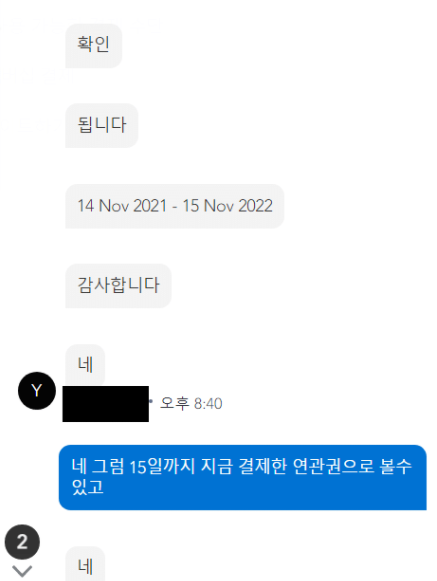Click 있고 on the blue bubble's second line
The height and width of the screenshot is (581, 437).
[87, 487]
